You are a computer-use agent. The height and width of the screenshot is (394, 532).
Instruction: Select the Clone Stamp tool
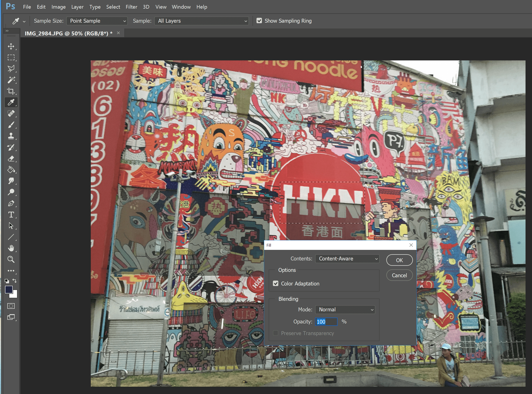click(x=11, y=136)
